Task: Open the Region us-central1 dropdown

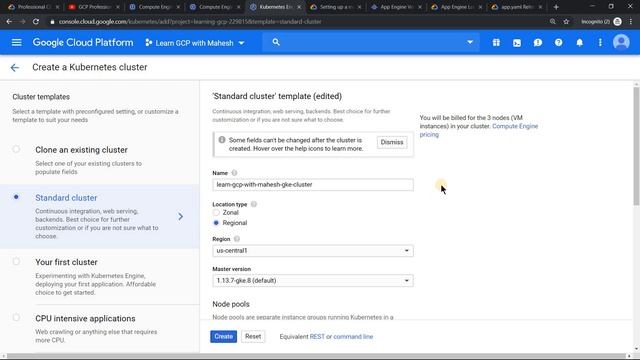Action: click(313, 251)
